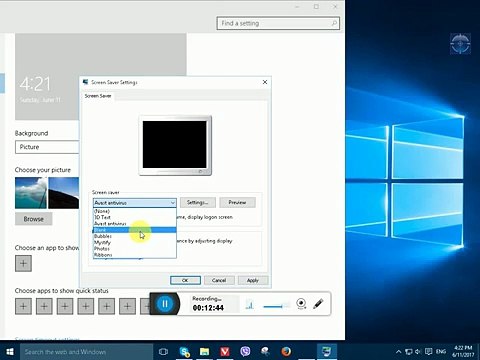Click the search magnifier in Find a setting
Screen dimensions: 480x360
pos(334,23)
